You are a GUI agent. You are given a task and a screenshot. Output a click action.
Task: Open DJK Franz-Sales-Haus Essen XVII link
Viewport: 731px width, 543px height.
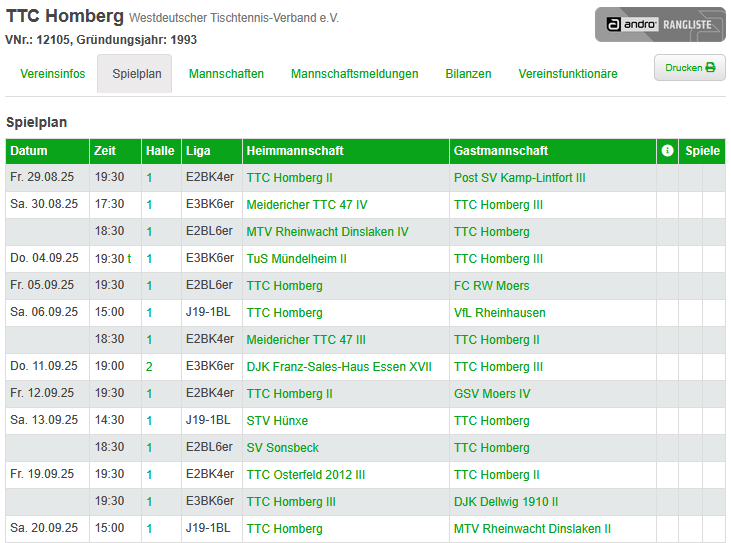coord(339,367)
